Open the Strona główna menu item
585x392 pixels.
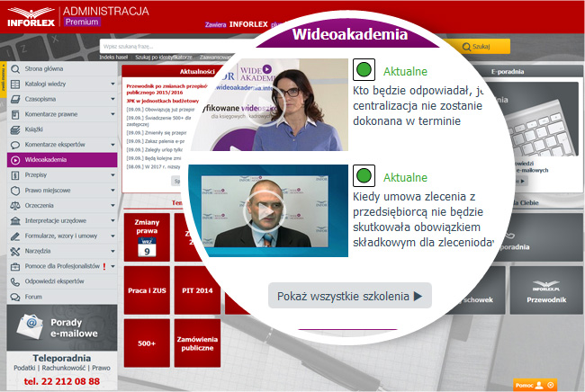(62, 69)
